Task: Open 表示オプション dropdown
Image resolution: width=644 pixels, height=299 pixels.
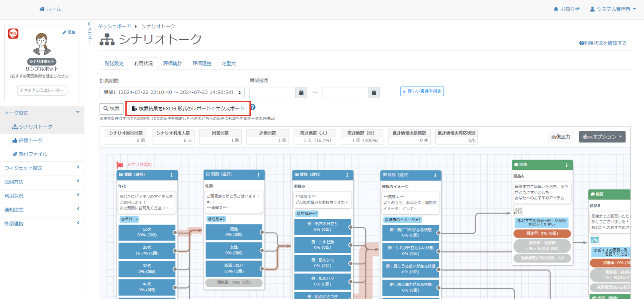Action: point(602,137)
